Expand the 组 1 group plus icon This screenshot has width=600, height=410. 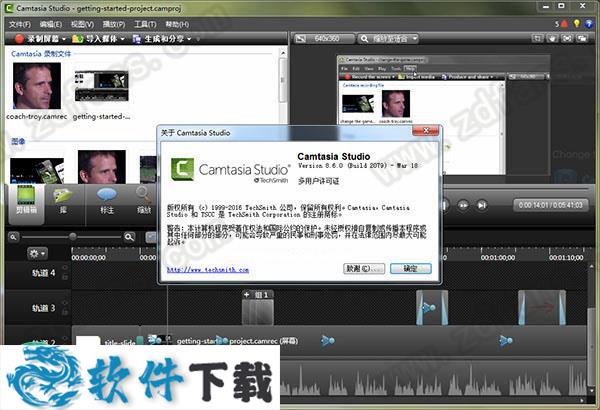click(247, 294)
